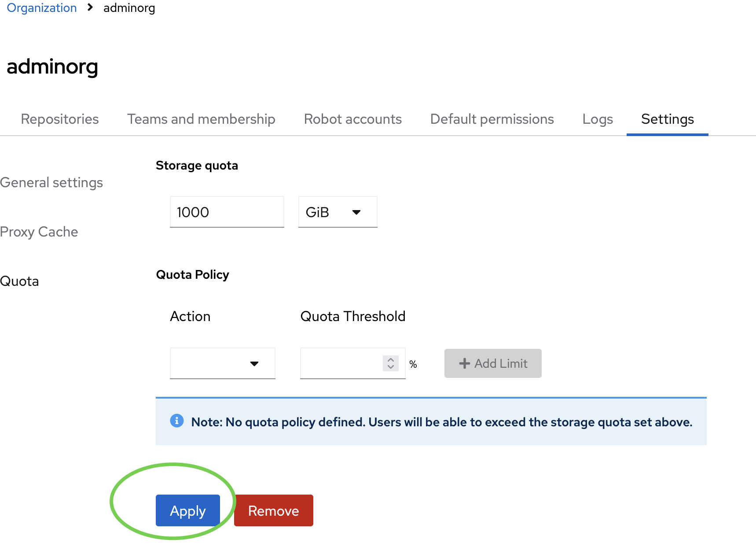Click the info icon in the quota note
This screenshot has width=756, height=547.
tap(176, 421)
